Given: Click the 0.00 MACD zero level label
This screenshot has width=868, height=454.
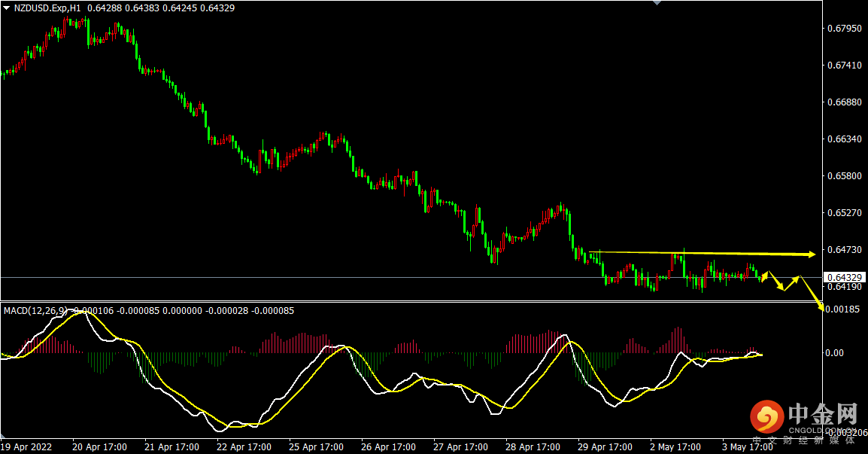Looking at the screenshot, I should point(834,353).
